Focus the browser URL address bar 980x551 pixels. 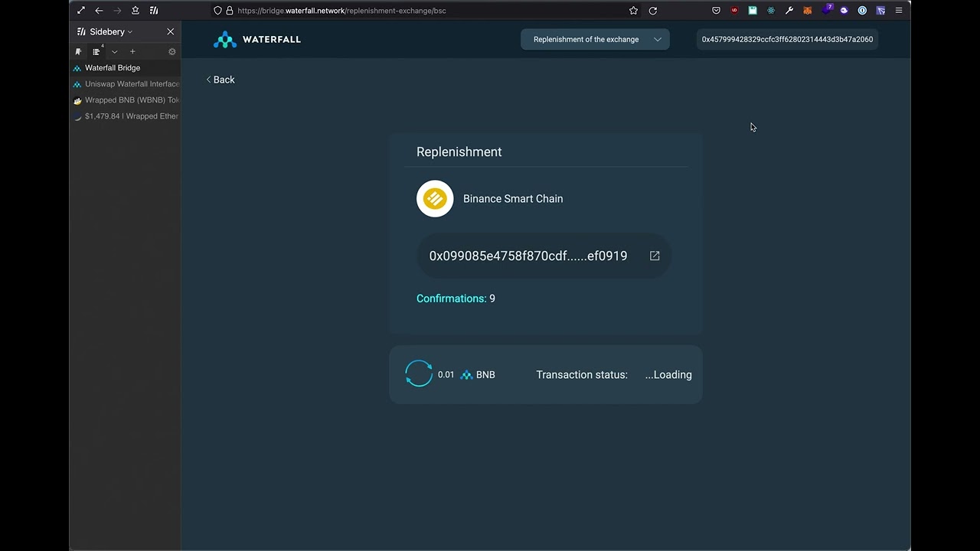coord(429,11)
